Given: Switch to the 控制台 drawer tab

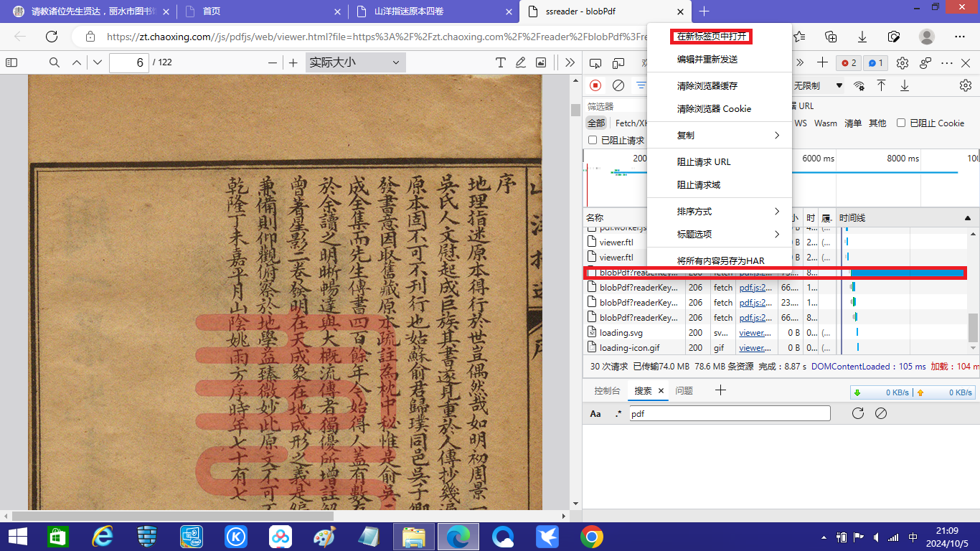Looking at the screenshot, I should coord(607,390).
